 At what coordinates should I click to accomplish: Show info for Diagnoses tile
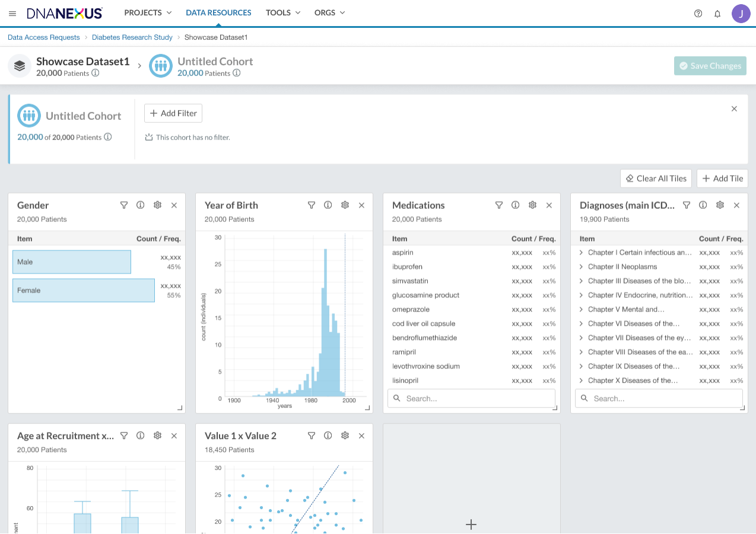tap(703, 205)
